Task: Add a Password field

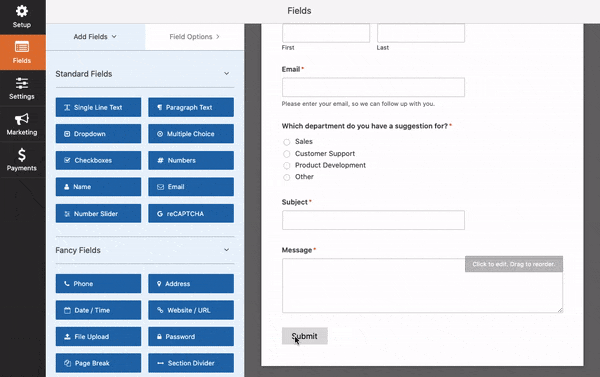Action: click(x=191, y=336)
